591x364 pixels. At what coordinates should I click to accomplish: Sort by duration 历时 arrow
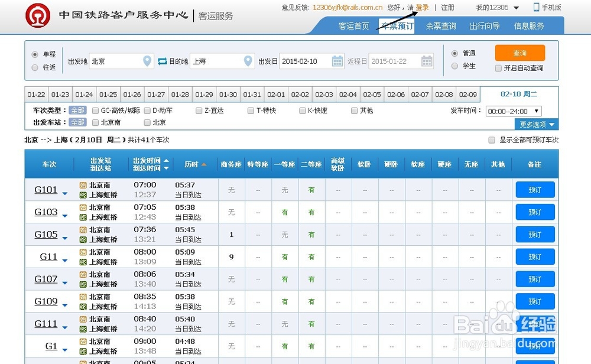coord(204,164)
